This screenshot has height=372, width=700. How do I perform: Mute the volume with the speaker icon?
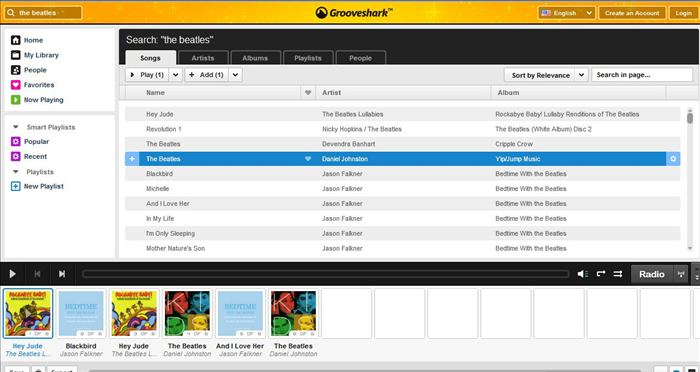coord(583,274)
